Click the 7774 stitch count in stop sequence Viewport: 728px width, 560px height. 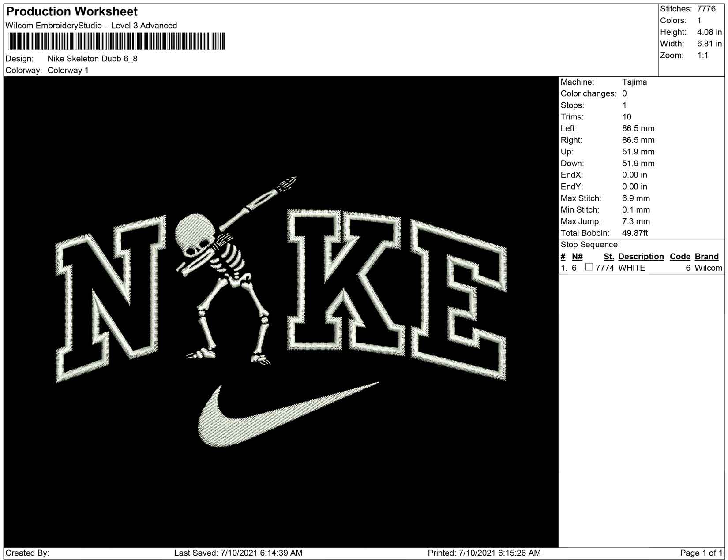(x=604, y=268)
